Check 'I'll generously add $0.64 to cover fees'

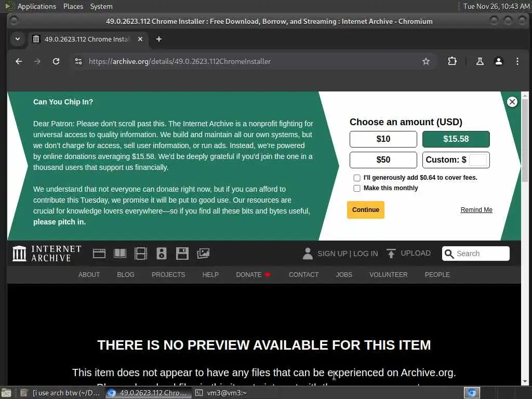click(x=356, y=178)
